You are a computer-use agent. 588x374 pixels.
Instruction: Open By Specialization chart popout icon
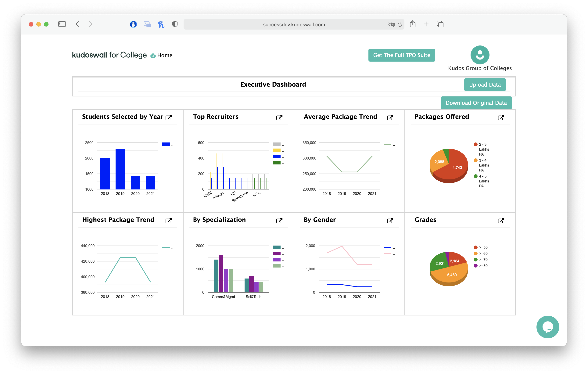(279, 221)
